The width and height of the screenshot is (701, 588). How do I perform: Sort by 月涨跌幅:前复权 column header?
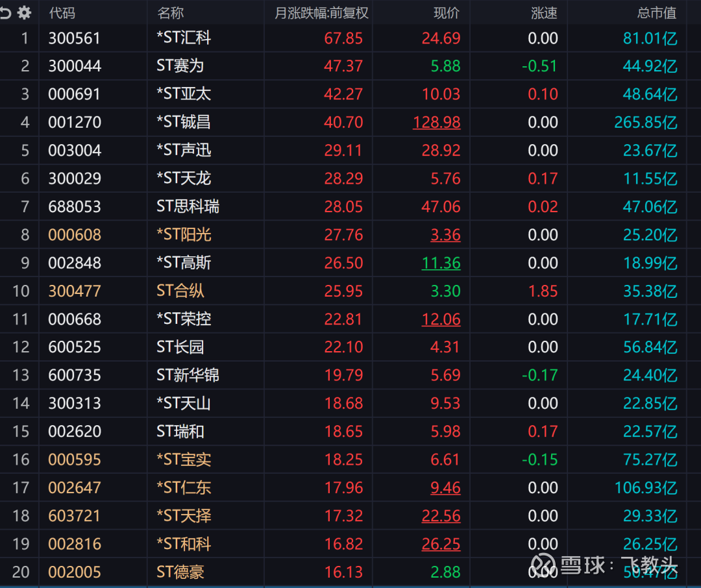pyautogui.click(x=321, y=13)
